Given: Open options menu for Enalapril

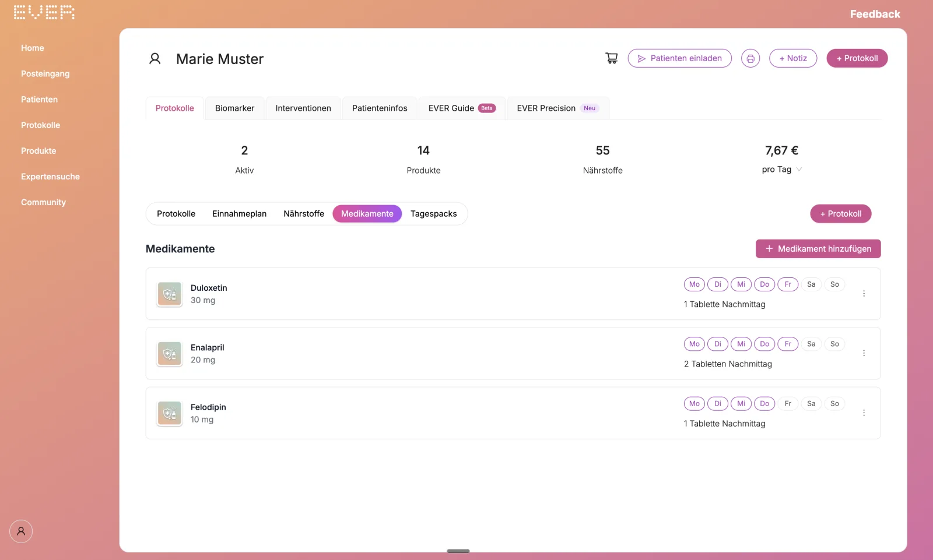Looking at the screenshot, I should (864, 353).
